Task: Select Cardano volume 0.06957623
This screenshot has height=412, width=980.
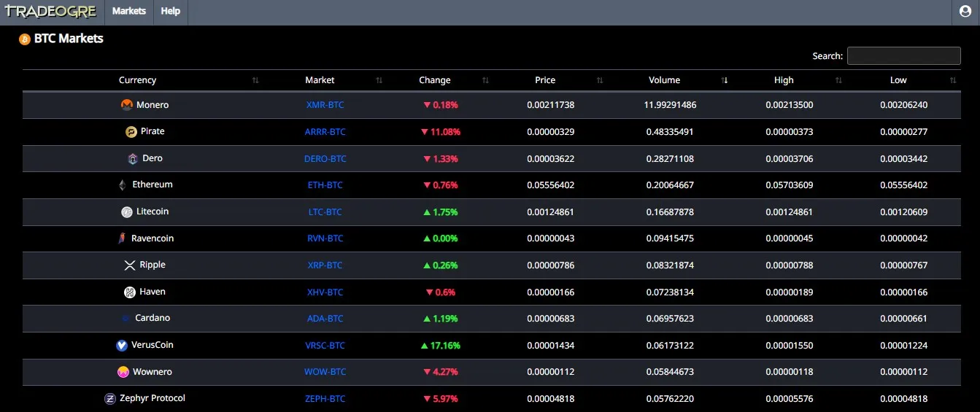Action: pos(670,319)
